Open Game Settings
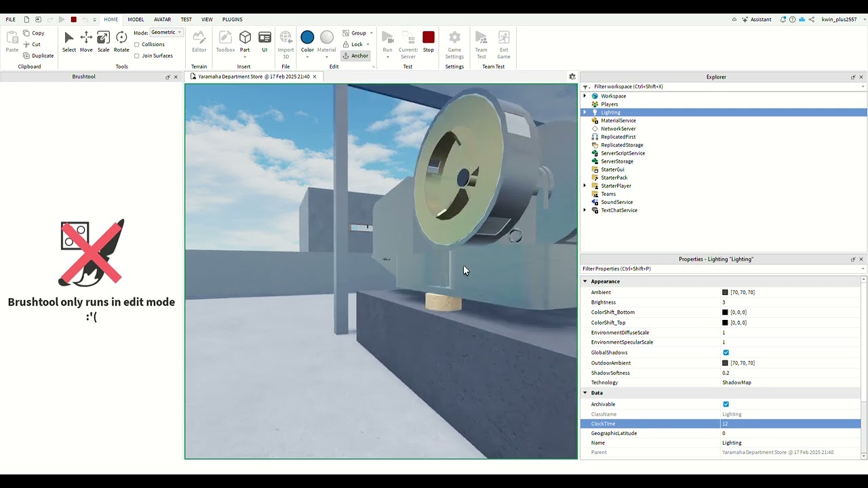 pos(454,45)
